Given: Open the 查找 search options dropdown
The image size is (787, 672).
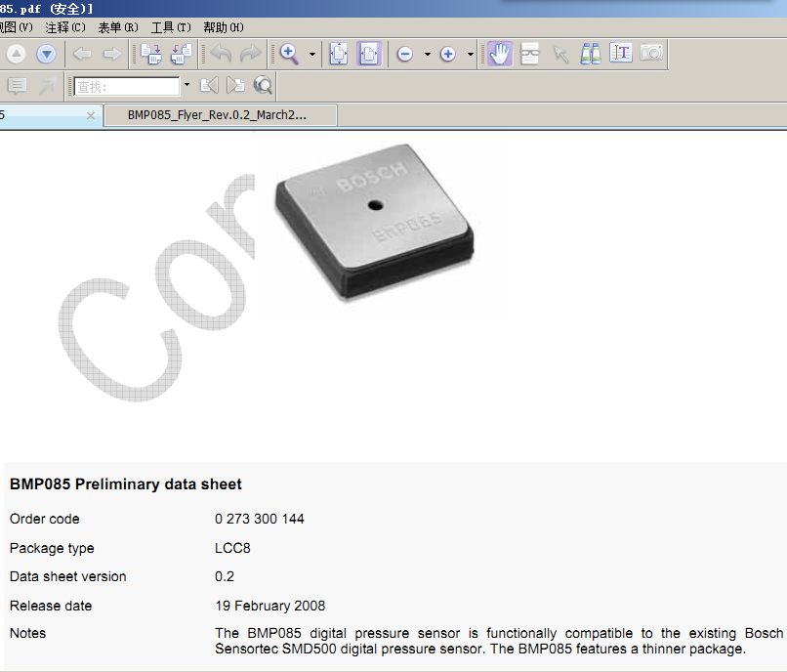Looking at the screenshot, I should tap(186, 85).
